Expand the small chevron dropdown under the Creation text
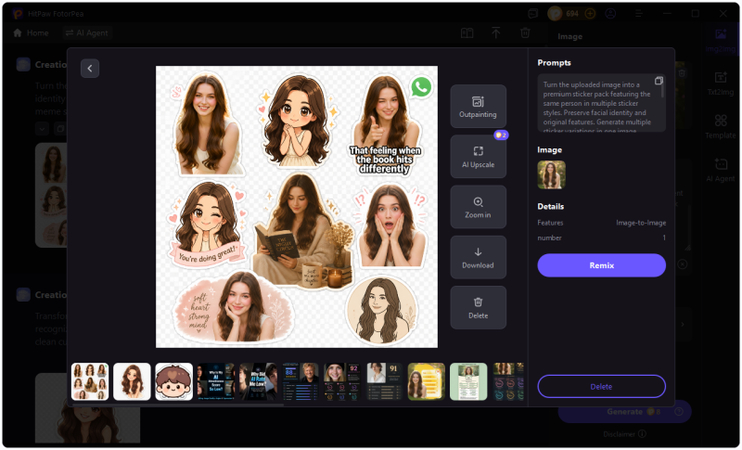 (42, 128)
